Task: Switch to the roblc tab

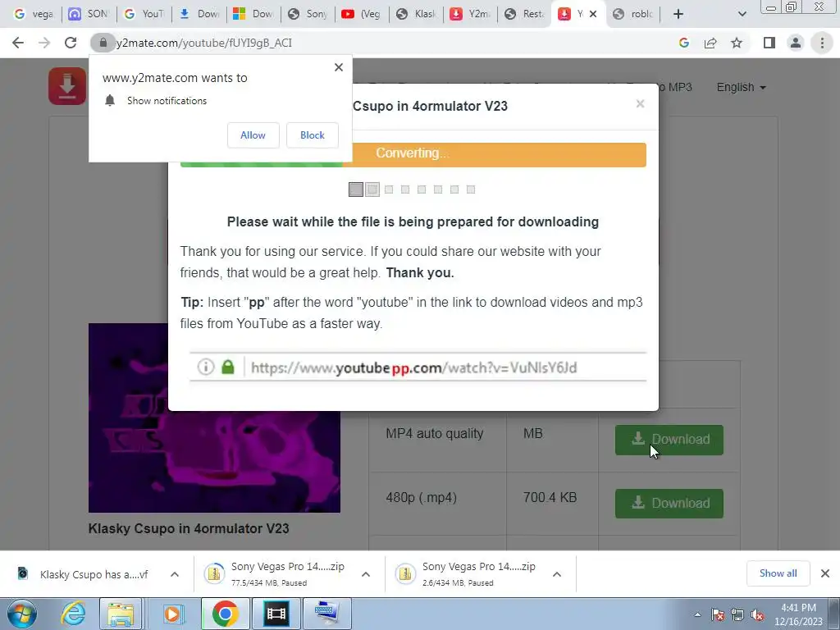Action: pos(634,14)
